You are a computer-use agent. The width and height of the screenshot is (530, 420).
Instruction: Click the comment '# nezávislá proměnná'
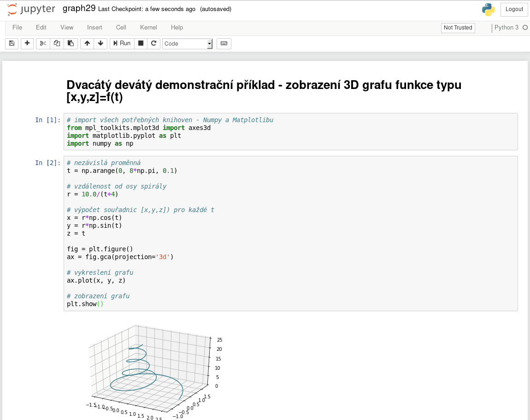tap(104, 163)
